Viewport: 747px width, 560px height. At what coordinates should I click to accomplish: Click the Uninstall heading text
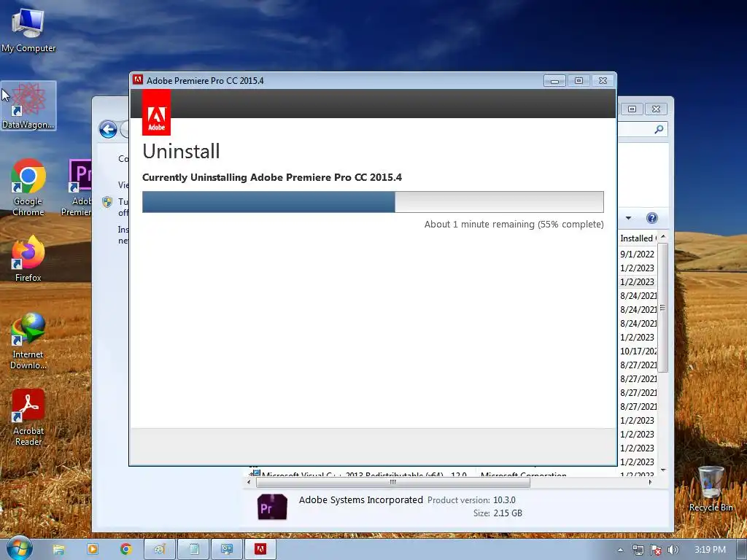coord(181,152)
